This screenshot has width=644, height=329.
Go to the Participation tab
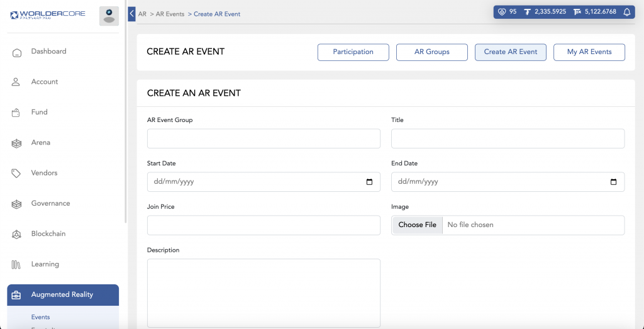[x=353, y=52]
